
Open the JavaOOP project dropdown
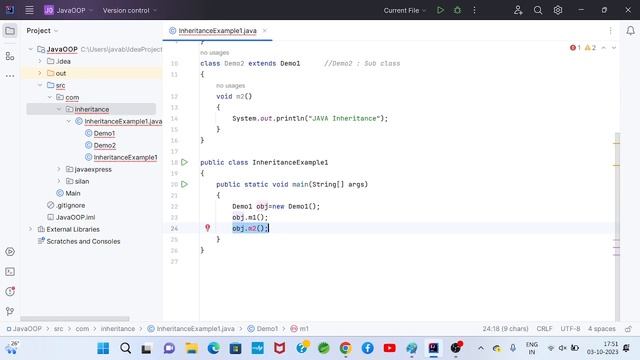point(69,10)
